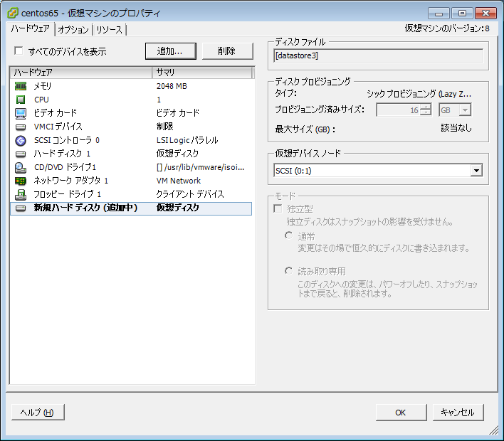Viewport: 504px width, 441px height.
Task: Click the CPU row label
Action: (x=41, y=100)
